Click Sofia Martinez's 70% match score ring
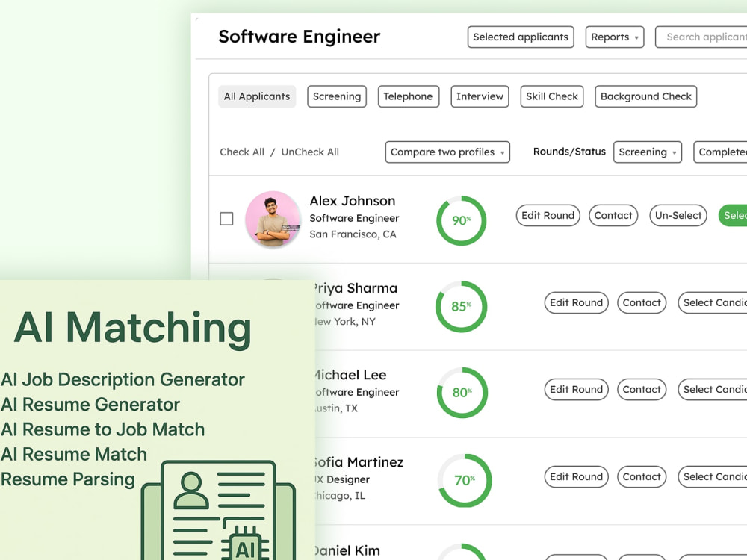This screenshot has height=560, width=747. 465,480
